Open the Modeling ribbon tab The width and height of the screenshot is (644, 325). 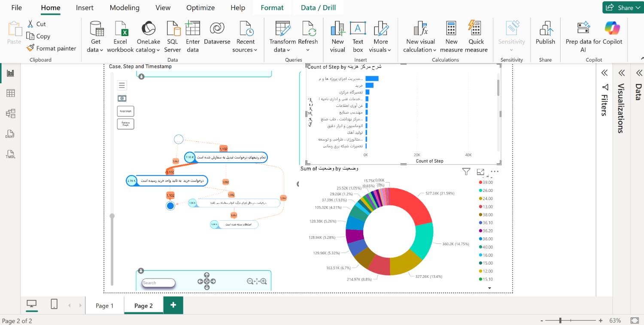click(x=125, y=8)
